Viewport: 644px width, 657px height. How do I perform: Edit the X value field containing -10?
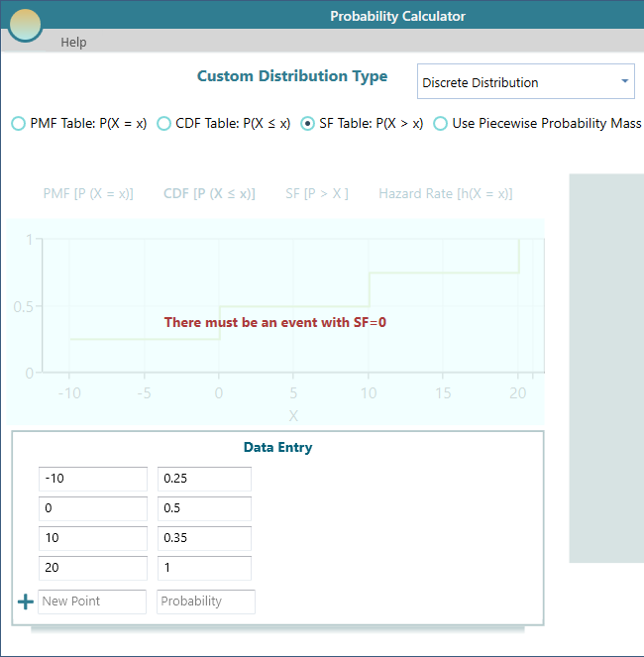pyautogui.click(x=92, y=479)
